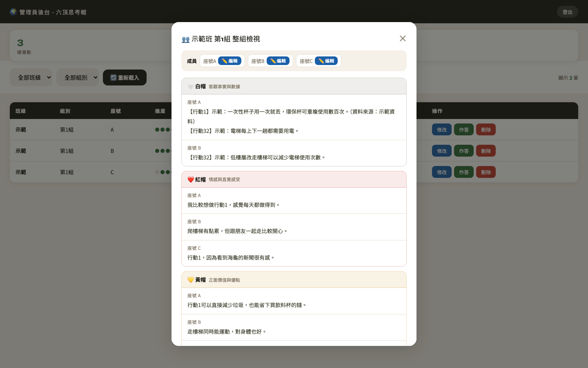Click the 座號 column header

116,111
